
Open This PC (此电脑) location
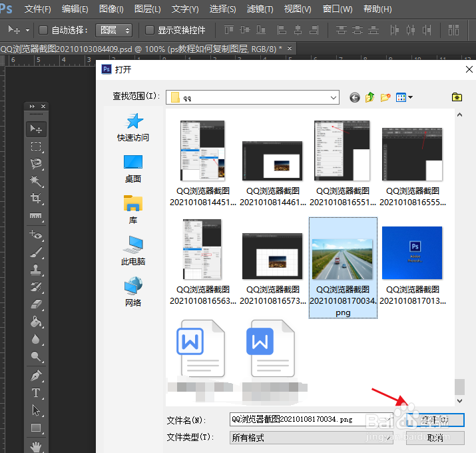point(133,251)
